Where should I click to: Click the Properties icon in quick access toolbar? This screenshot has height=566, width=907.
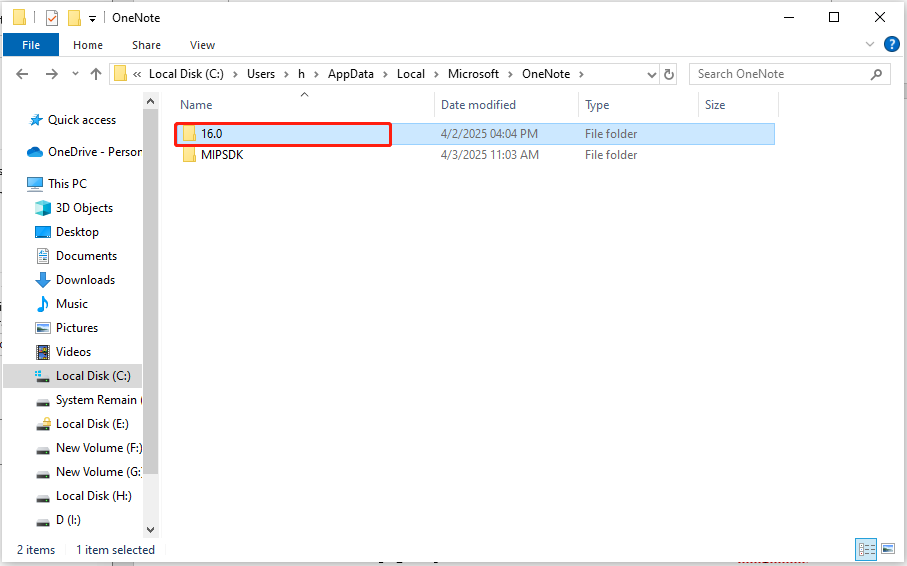[52, 18]
